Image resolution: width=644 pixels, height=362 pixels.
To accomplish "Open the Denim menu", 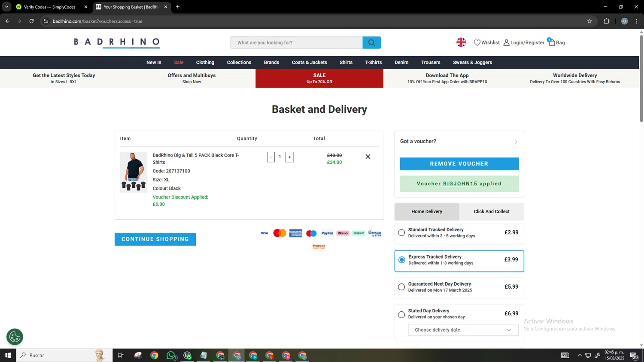I will pos(401,63).
